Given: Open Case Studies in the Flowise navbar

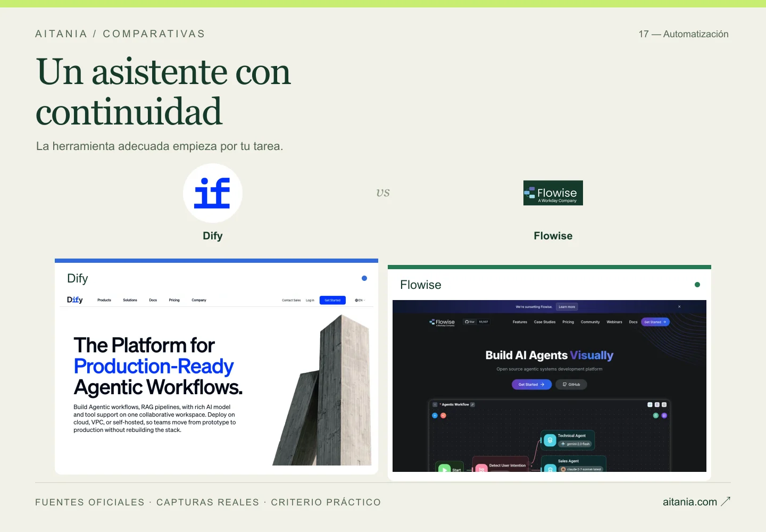Looking at the screenshot, I should coord(545,322).
